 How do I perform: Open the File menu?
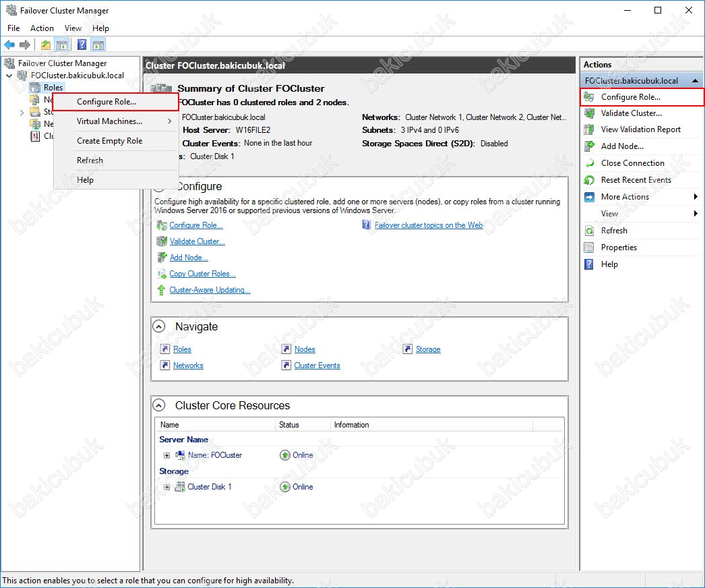pyautogui.click(x=13, y=28)
